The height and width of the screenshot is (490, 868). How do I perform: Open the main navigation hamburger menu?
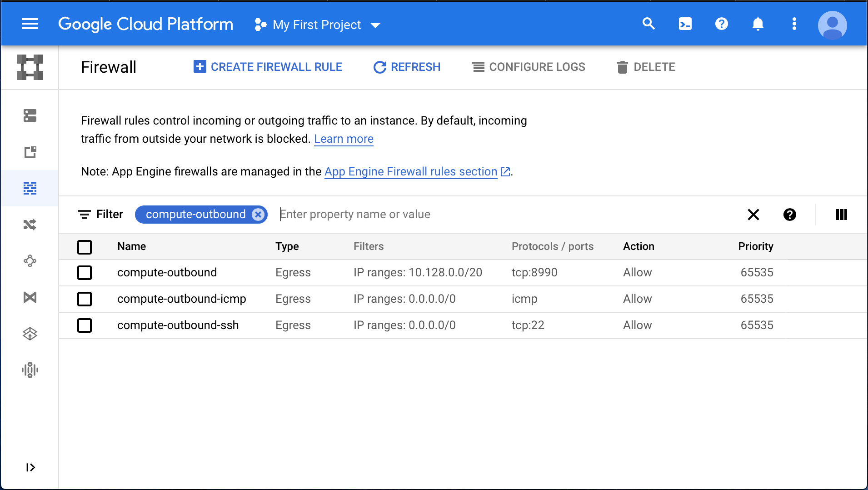30,24
